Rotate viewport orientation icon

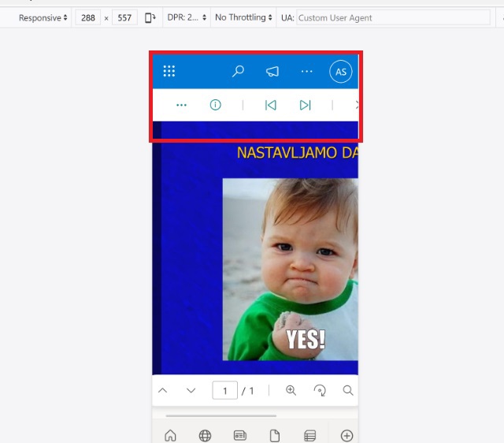point(150,17)
